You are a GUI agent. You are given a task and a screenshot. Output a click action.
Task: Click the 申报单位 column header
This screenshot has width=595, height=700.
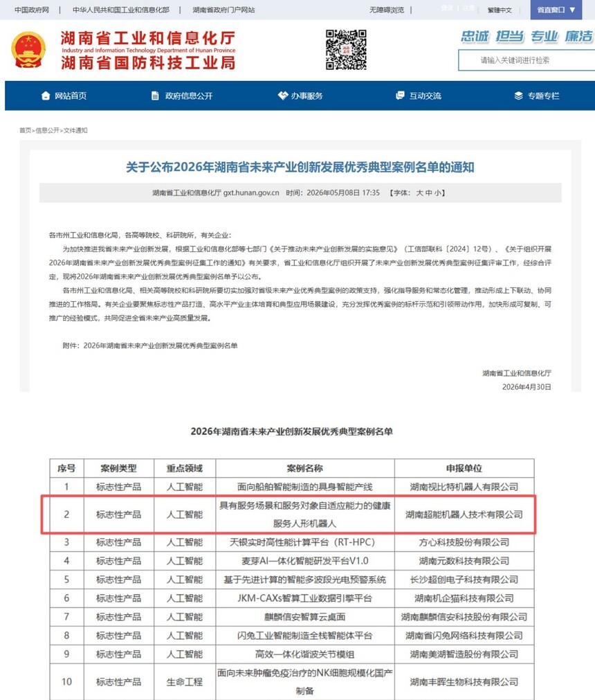click(464, 468)
